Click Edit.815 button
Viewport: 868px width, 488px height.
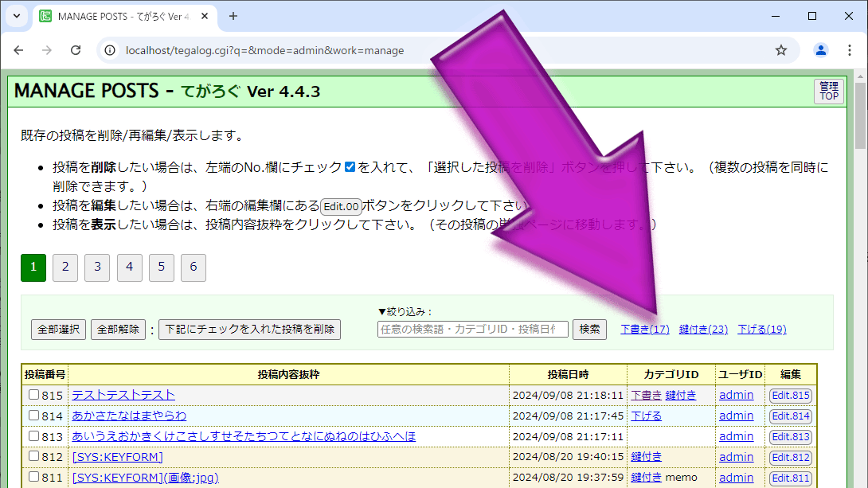[x=791, y=396]
